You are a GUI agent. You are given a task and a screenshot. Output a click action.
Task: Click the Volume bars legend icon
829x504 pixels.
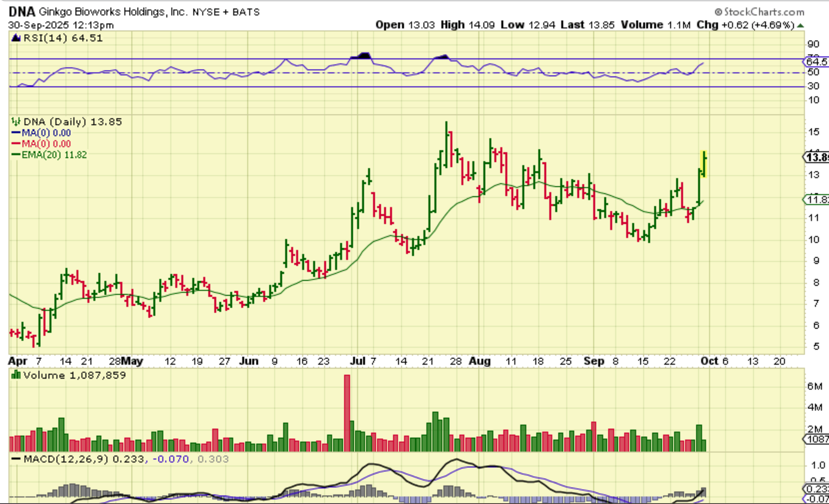tap(16, 375)
